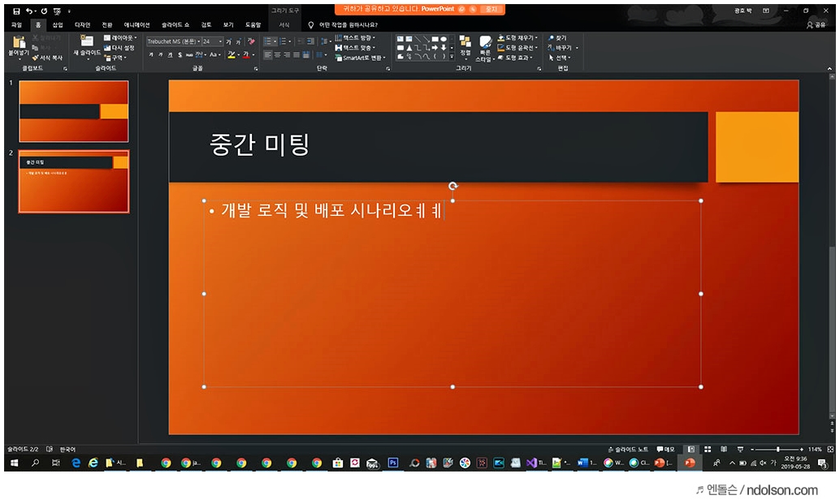Viewport: 840px width, 504px height.
Task: Select the oval shape in gallery
Action: [x=444, y=39]
